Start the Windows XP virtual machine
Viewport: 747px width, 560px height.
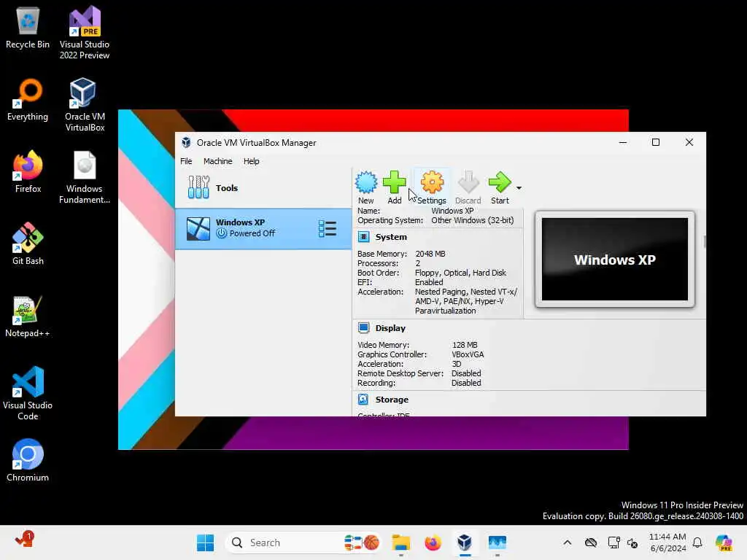[x=500, y=187]
